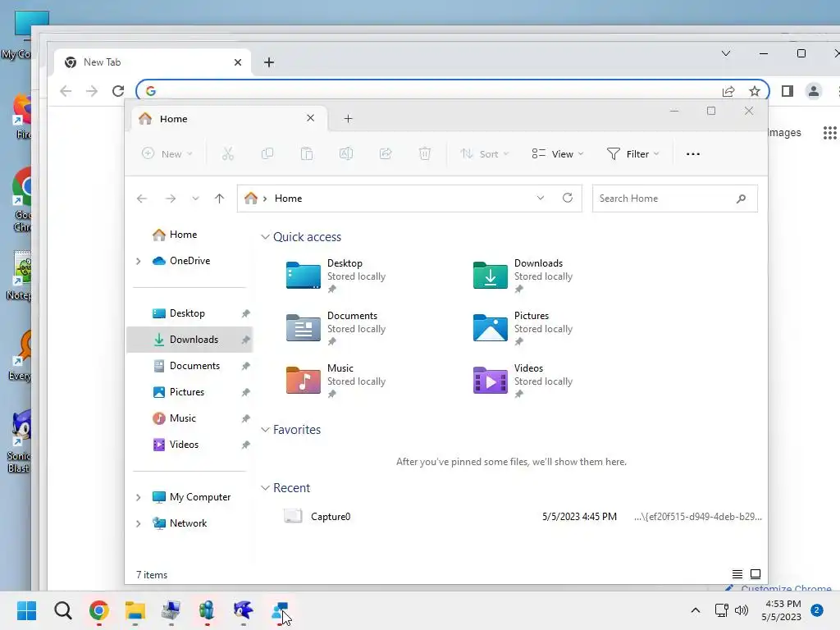Viewport: 840px width, 630px height.
Task: Open the Windows Start menu
Action: coord(26,610)
